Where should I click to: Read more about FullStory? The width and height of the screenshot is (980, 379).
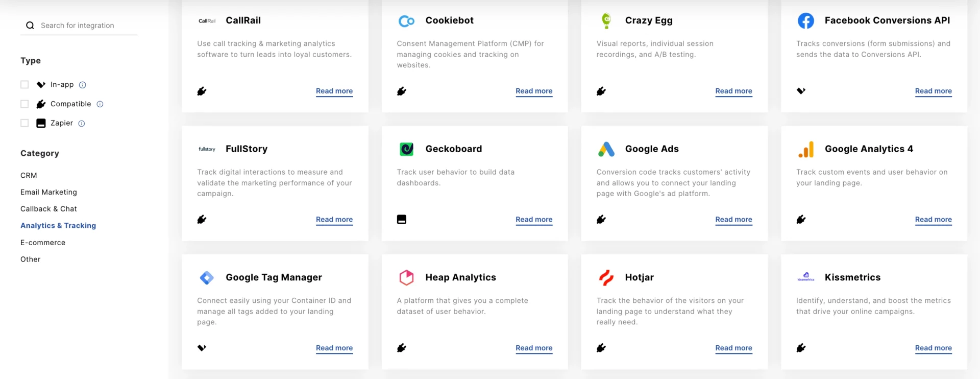334,220
